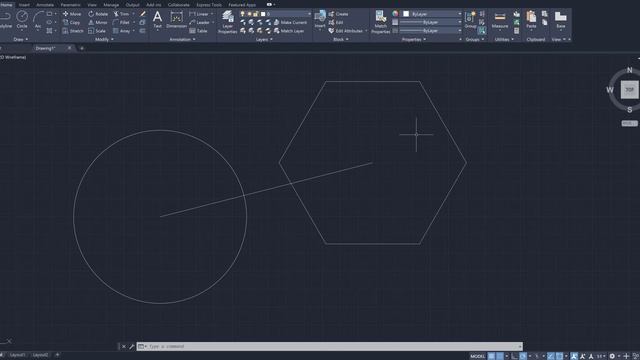640x360 pixels.
Task: Click the Linear dimension button
Action: point(200,14)
